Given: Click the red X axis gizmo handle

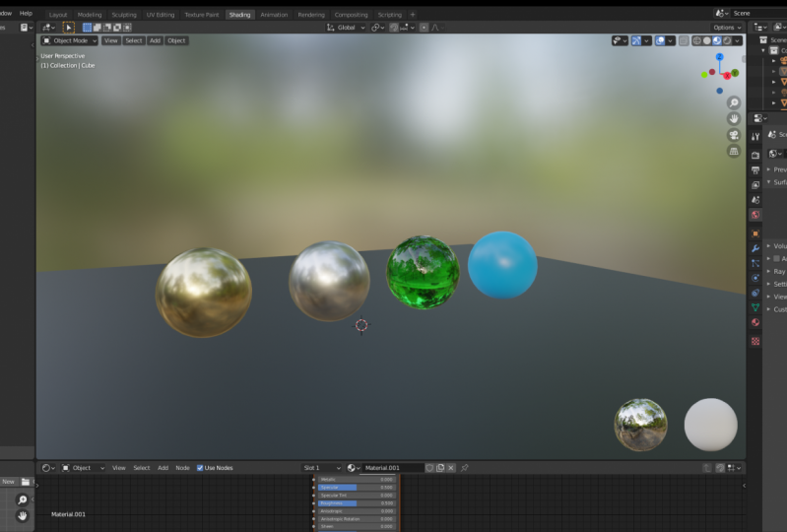Looking at the screenshot, I should point(727,76).
